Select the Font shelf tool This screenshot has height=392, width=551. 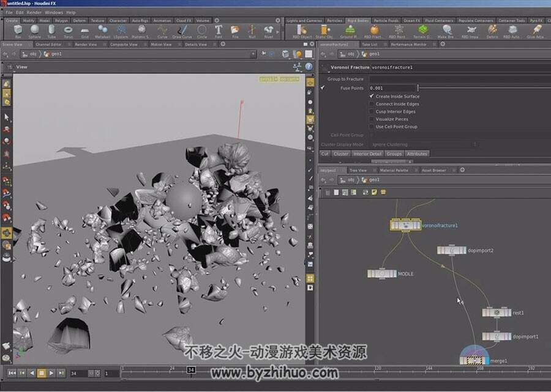[x=218, y=31]
